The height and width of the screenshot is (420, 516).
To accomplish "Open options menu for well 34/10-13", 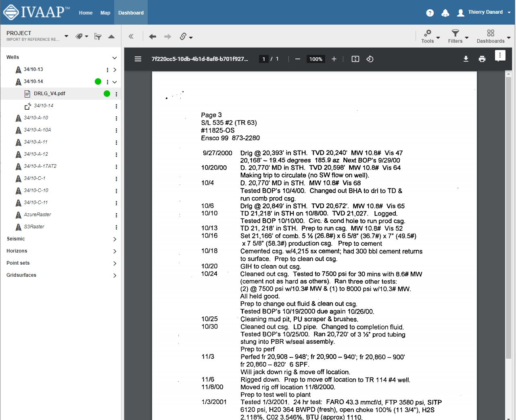I will point(107,70).
